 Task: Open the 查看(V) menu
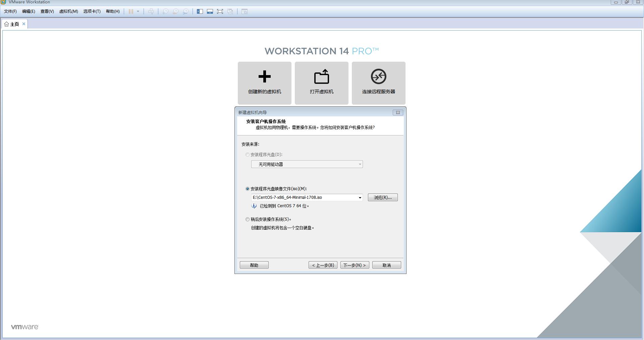47,11
